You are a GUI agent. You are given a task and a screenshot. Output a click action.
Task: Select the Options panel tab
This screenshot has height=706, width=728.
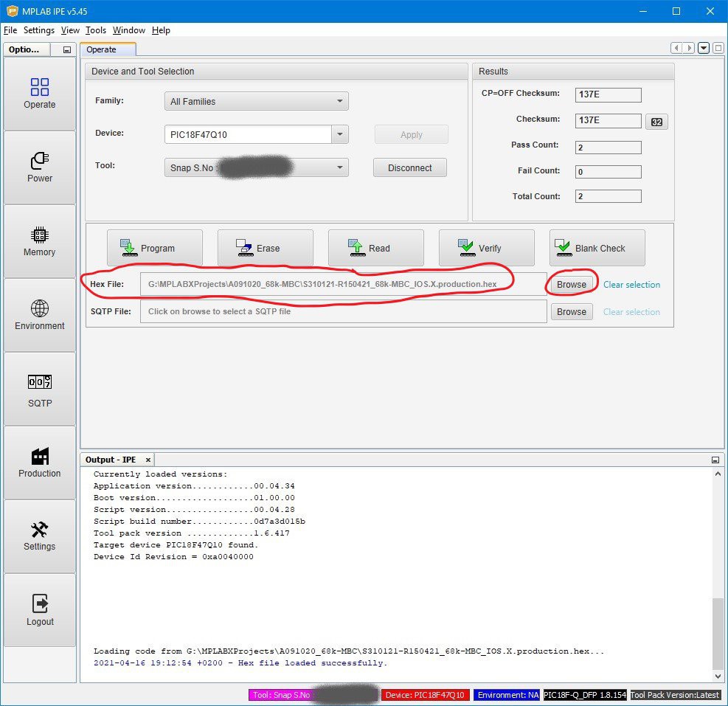[27, 49]
